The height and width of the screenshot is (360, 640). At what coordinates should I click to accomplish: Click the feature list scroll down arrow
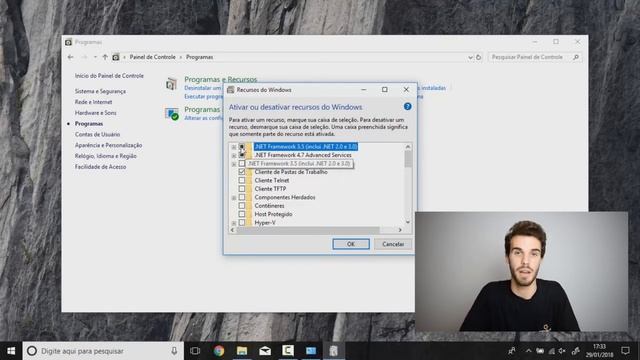pos(408,222)
